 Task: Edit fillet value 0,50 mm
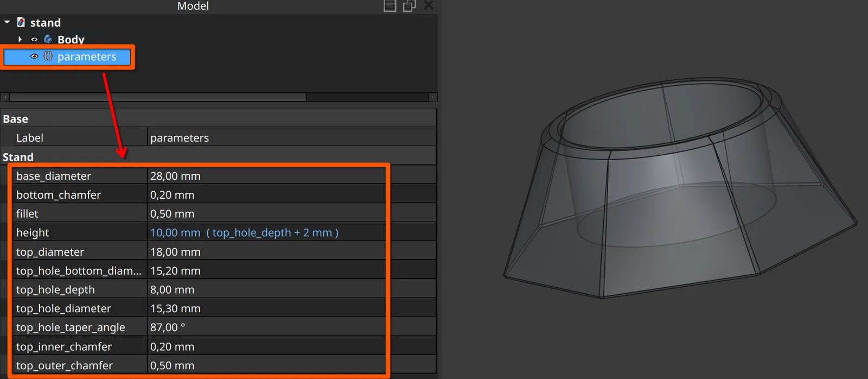tap(292, 214)
